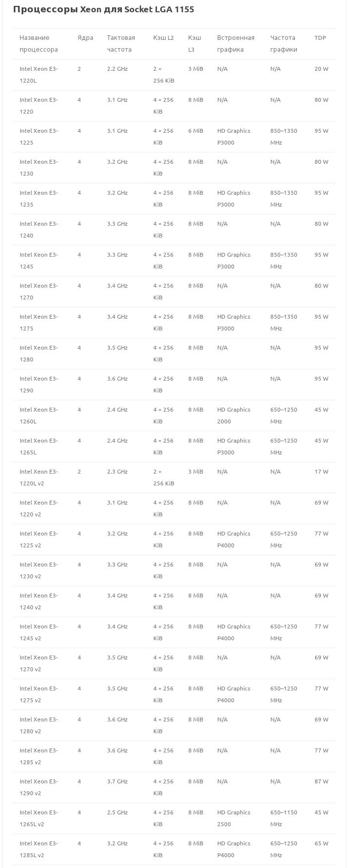Click the "Ядра" column header
349x868 pixels.
pyautogui.click(x=85, y=38)
